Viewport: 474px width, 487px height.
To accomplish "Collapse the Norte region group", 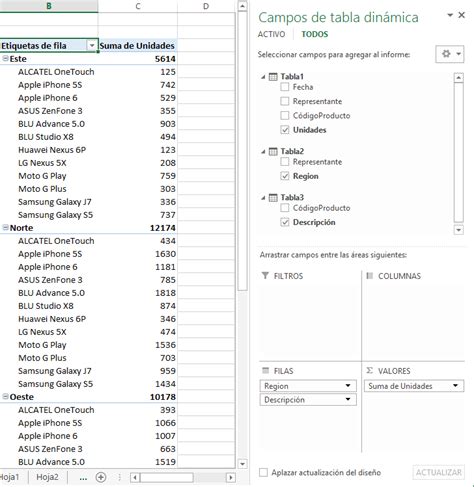I will click(x=5, y=228).
